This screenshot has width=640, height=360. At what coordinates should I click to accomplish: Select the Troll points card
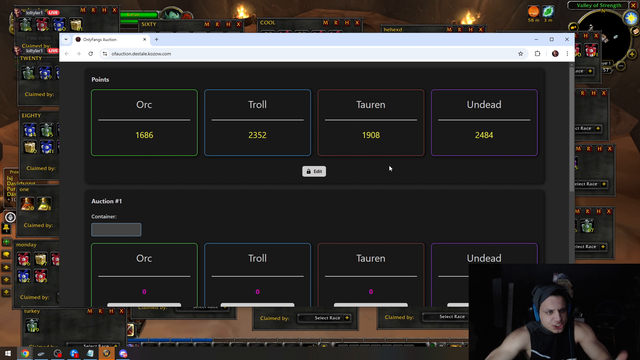258,122
